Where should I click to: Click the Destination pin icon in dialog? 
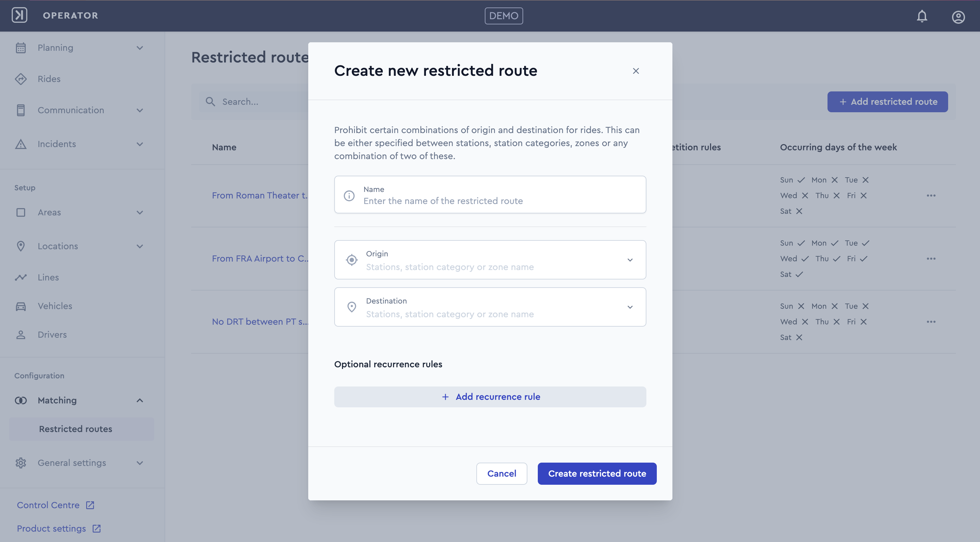click(x=352, y=307)
